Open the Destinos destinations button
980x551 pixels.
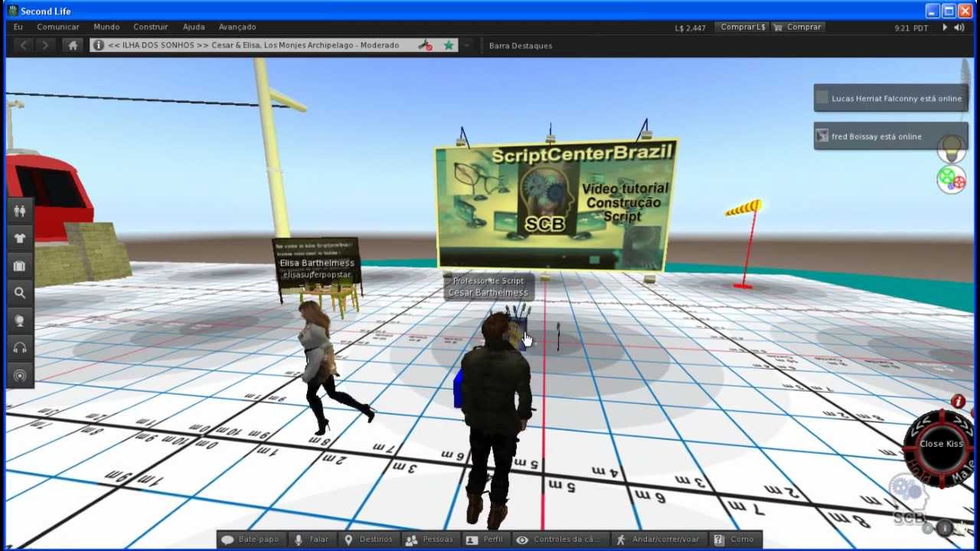pyautogui.click(x=369, y=540)
